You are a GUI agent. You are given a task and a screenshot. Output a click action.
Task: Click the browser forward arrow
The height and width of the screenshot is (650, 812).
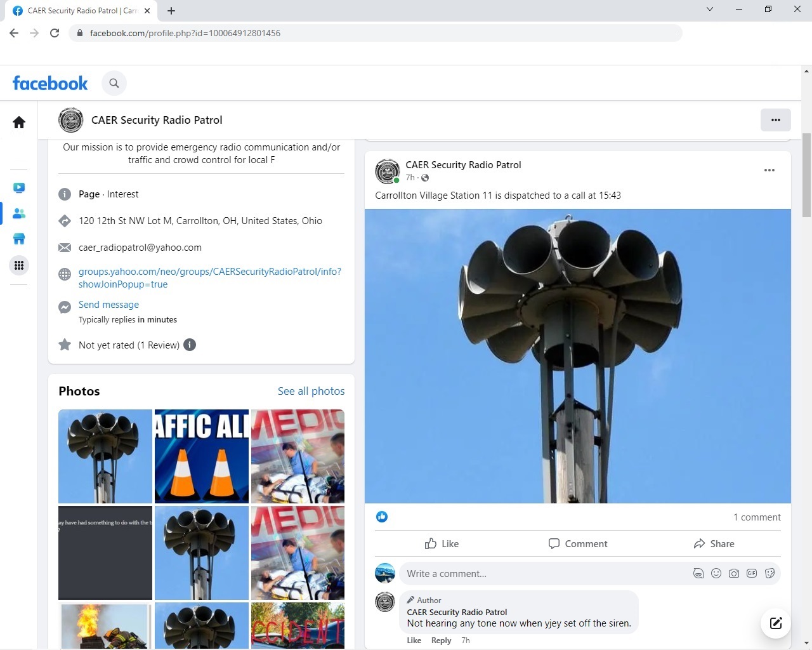(34, 33)
